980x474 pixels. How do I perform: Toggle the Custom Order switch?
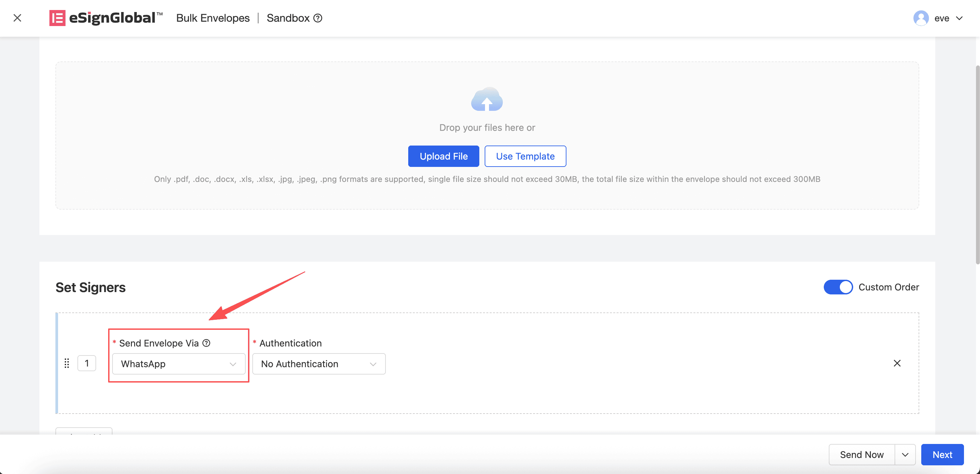tap(838, 287)
